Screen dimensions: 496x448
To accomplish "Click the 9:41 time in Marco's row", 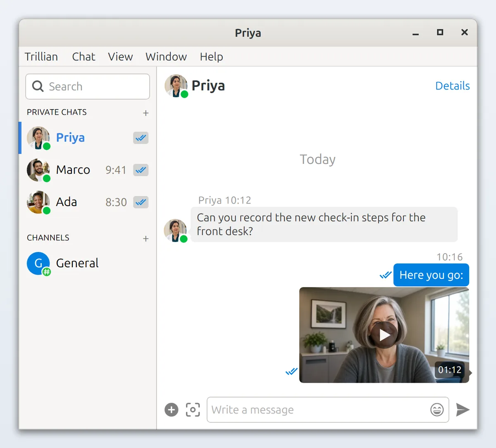I will [x=116, y=170].
